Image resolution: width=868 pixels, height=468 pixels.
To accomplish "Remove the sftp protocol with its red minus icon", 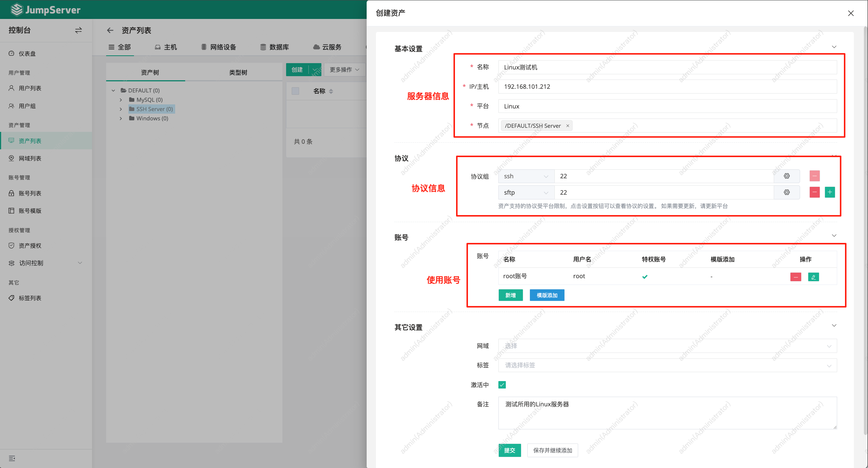I will pyautogui.click(x=814, y=192).
